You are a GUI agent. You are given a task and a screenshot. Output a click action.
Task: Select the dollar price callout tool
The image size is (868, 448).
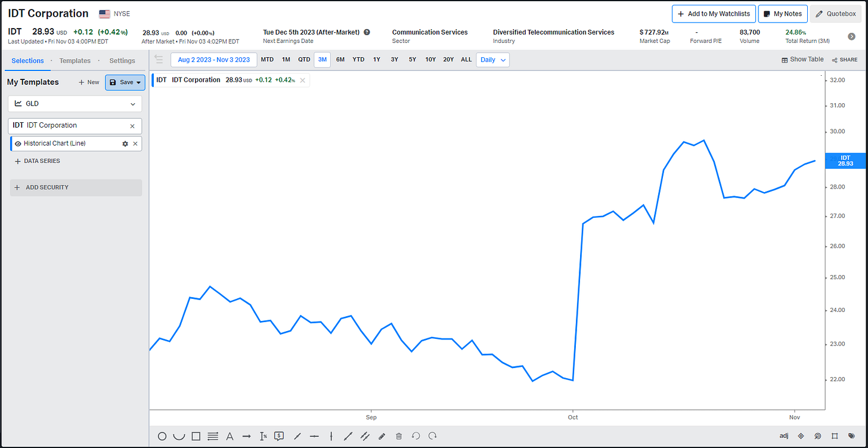(279, 435)
